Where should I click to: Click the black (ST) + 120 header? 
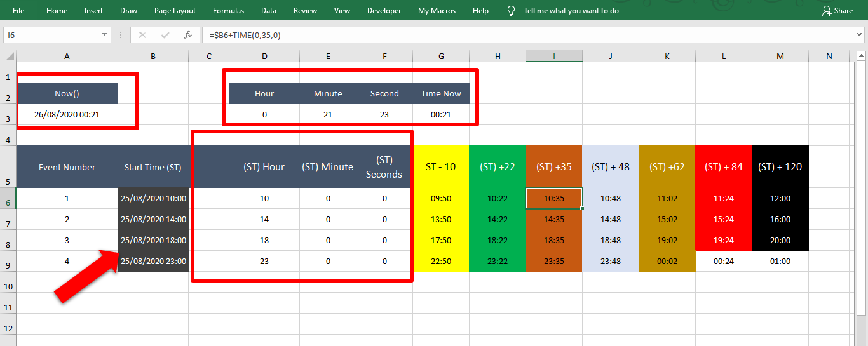click(780, 167)
